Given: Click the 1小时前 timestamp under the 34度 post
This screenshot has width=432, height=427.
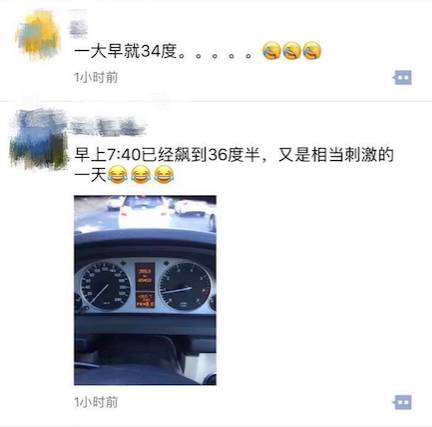Looking at the screenshot, I should click(x=96, y=78).
